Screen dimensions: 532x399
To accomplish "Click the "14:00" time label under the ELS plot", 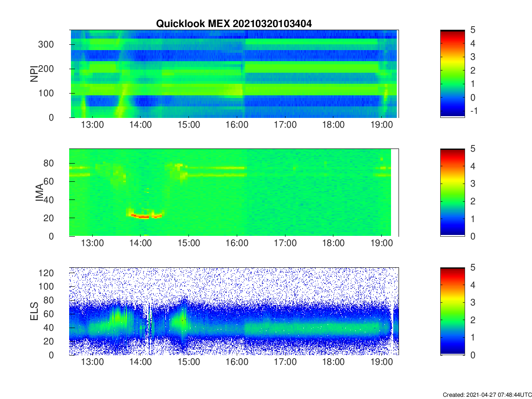I will 141,363.
